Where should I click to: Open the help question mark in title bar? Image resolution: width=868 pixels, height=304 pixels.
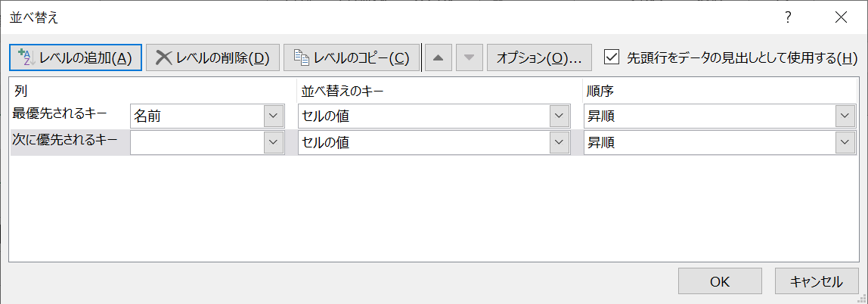pos(788,17)
